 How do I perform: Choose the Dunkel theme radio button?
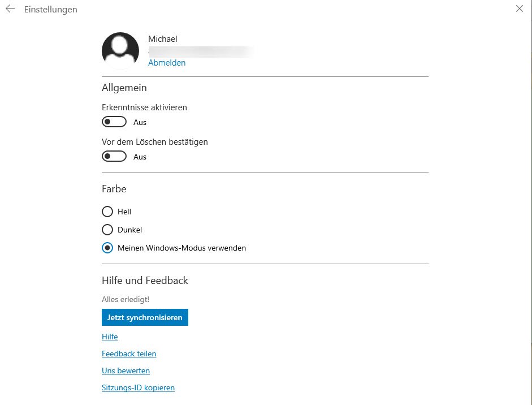click(x=107, y=230)
